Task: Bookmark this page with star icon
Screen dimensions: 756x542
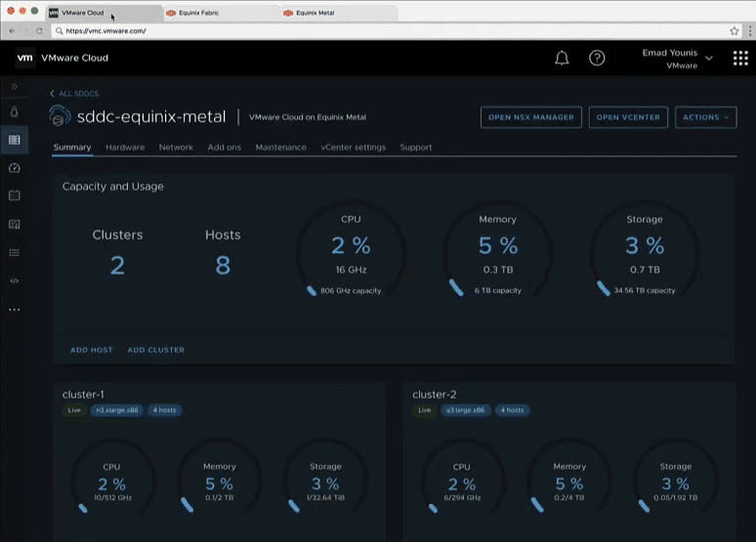Action: [734, 31]
